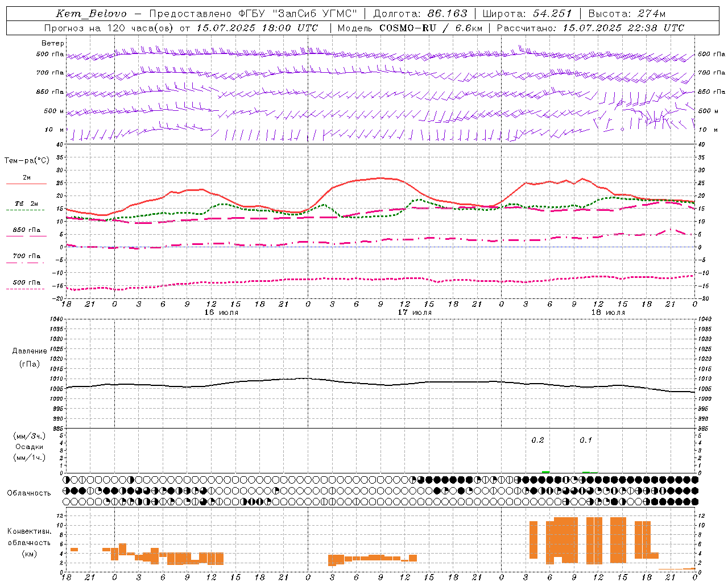Click the "700 гПа" temperature legend entry
Image resolution: width=728 pixels, height=582 pixels.
click(x=26, y=256)
